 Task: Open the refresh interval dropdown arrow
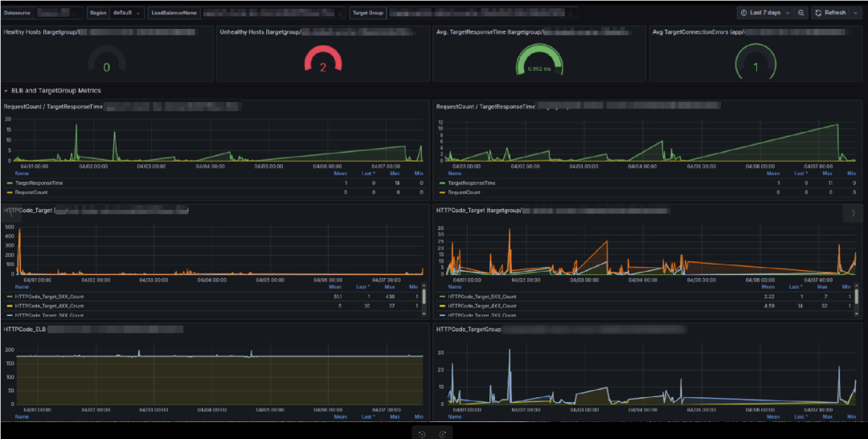click(854, 13)
